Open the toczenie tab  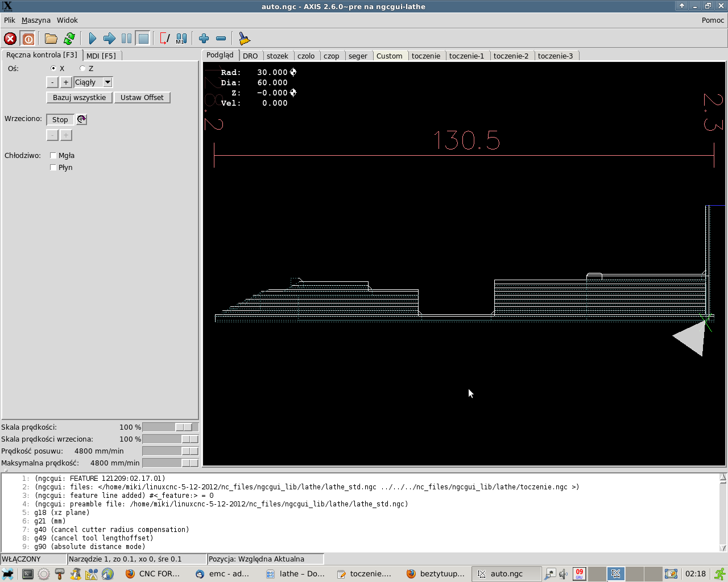[426, 56]
